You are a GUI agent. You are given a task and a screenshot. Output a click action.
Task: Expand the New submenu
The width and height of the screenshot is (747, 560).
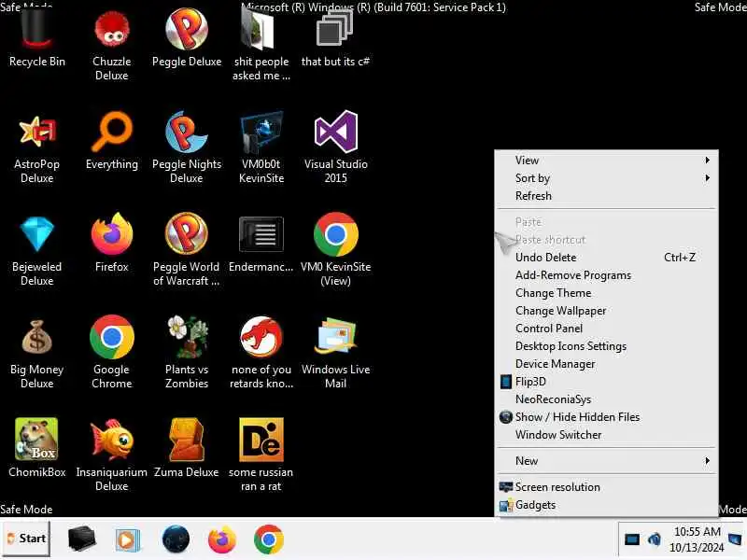pos(606,461)
